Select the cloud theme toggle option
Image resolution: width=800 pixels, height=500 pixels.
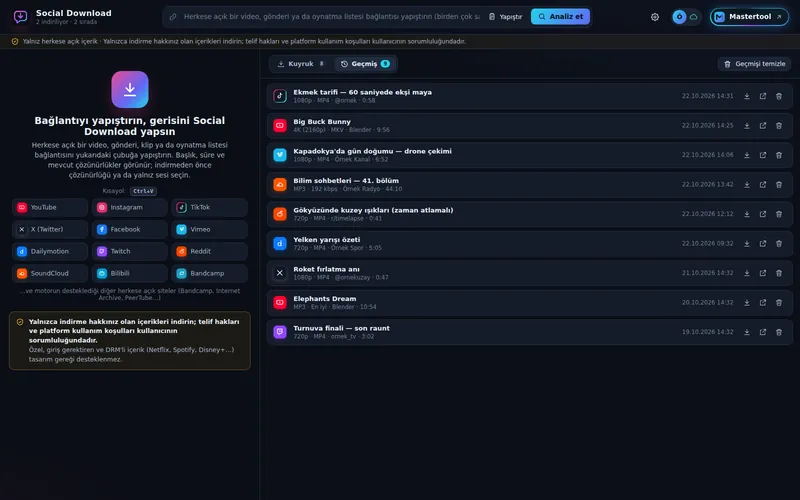[693, 17]
